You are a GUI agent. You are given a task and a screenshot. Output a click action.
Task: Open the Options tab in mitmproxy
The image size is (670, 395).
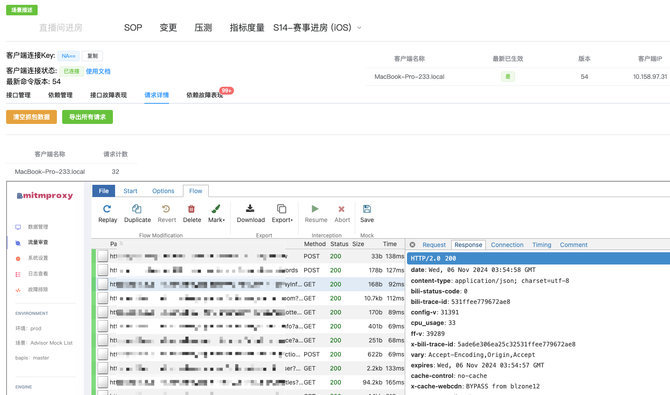163,191
